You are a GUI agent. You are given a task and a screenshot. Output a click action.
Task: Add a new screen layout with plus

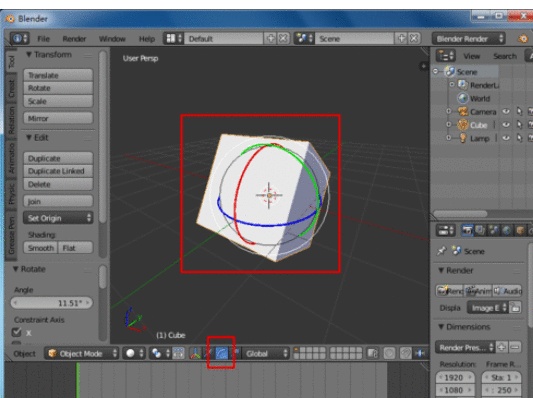(x=270, y=38)
